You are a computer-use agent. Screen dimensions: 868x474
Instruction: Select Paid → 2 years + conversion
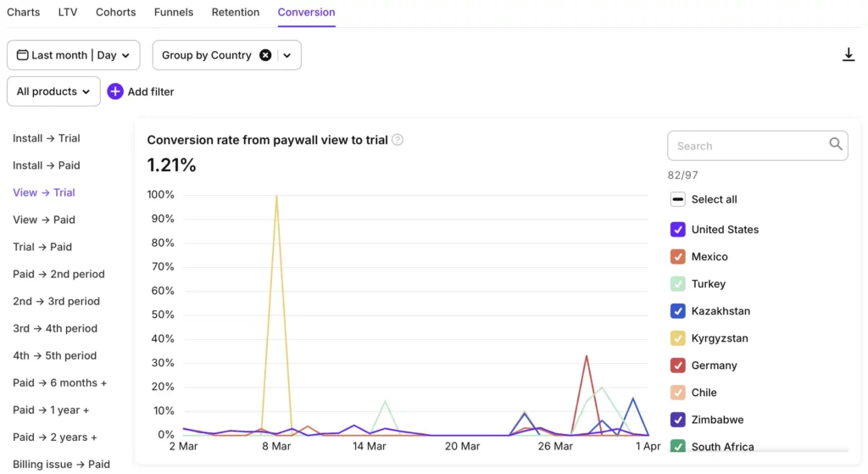pyautogui.click(x=55, y=437)
